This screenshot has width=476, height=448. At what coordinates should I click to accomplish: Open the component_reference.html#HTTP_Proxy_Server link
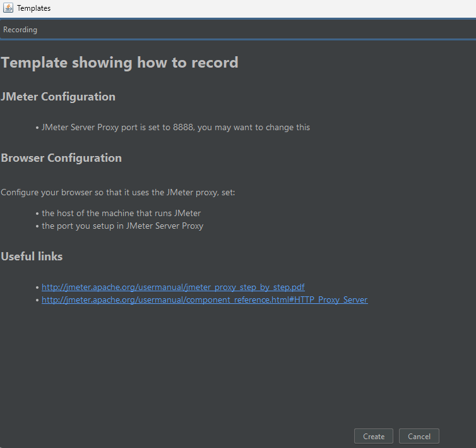point(205,300)
